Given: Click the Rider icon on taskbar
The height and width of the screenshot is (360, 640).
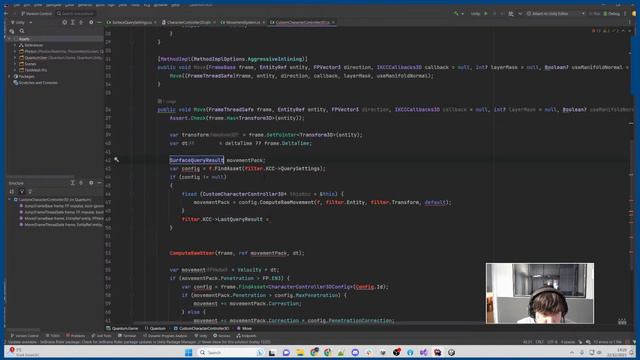Looking at the screenshot, I should [438, 352].
